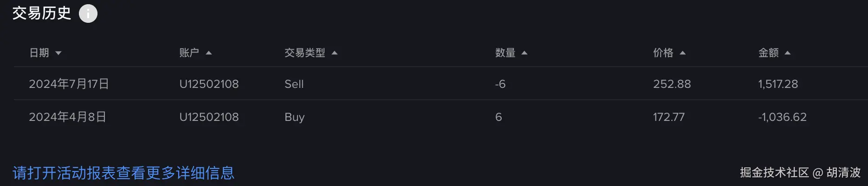The image size is (868, 186).
Task: Open the 请打开活动报表查看更多详细信息 link
Action: 123,173
